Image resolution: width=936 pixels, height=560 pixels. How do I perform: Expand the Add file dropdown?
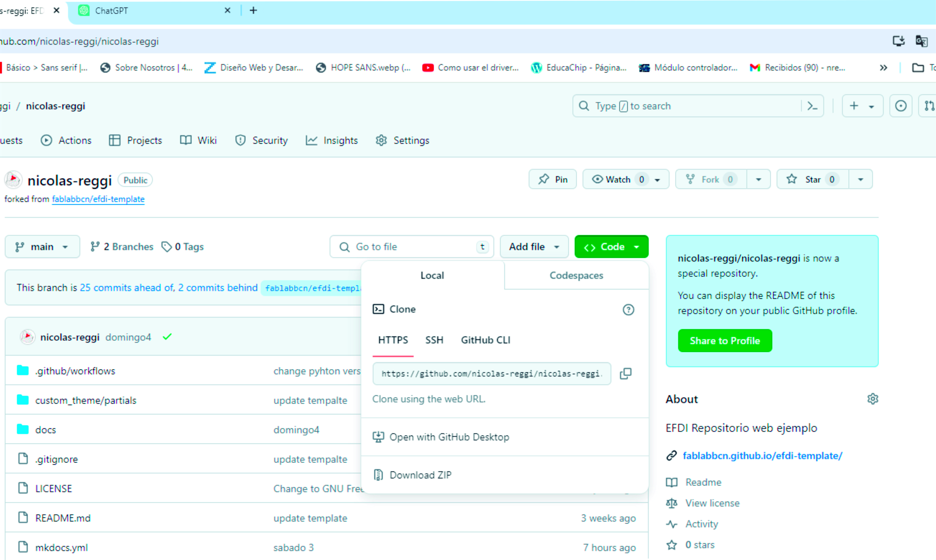(534, 247)
